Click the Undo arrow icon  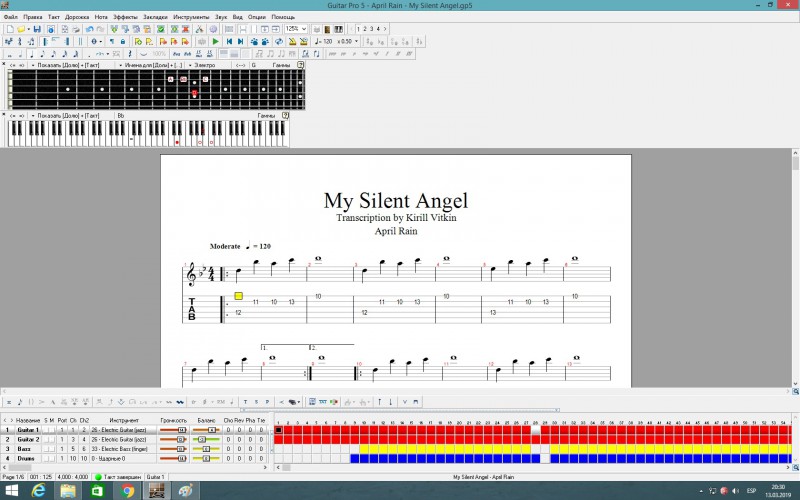(x=90, y=29)
